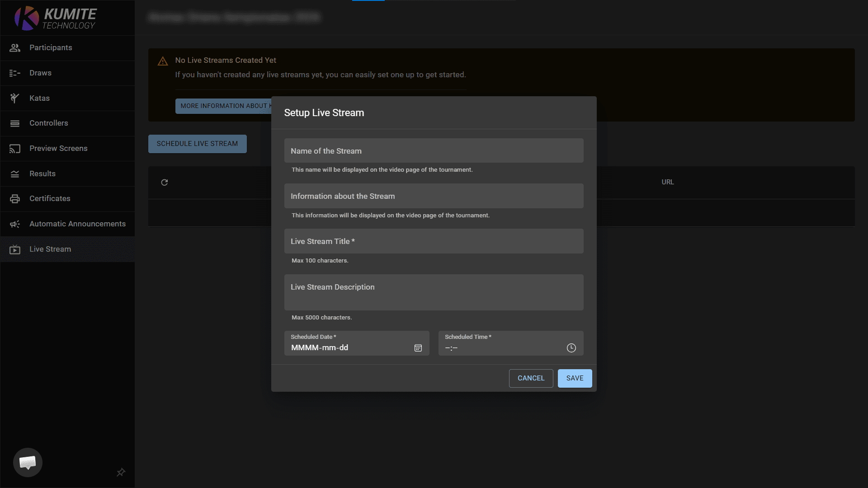Open the clock picker in Scheduled Time
The height and width of the screenshot is (488, 868).
[571, 348]
